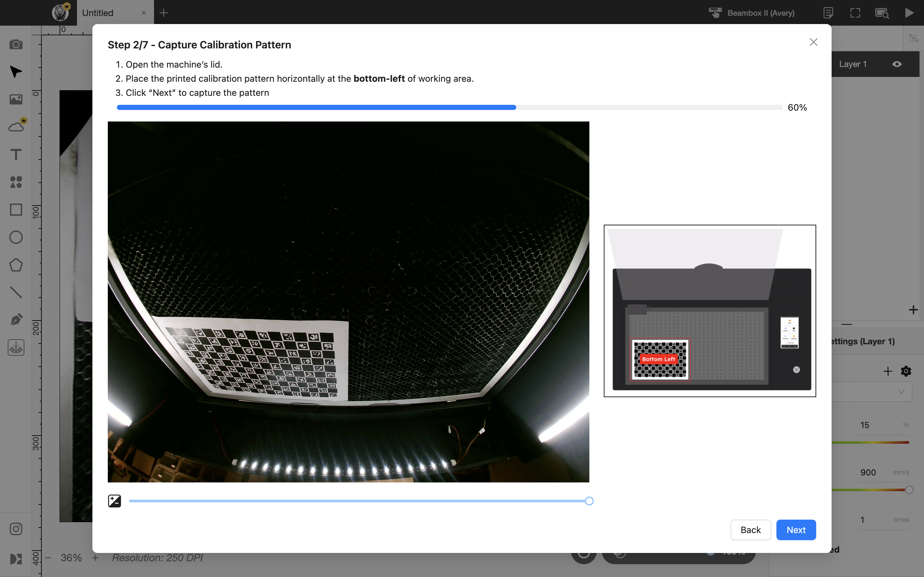Image resolution: width=924 pixels, height=577 pixels.
Task: Select the Pen tool
Action: (x=16, y=320)
